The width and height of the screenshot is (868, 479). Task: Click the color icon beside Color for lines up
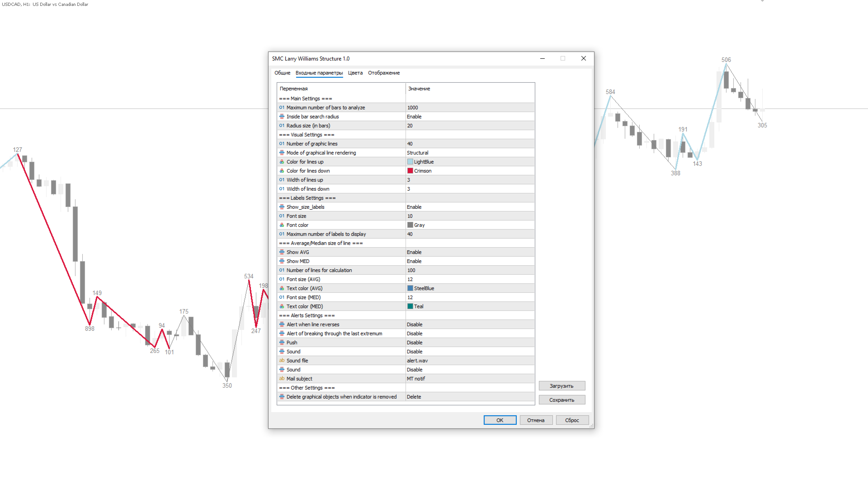point(282,162)
